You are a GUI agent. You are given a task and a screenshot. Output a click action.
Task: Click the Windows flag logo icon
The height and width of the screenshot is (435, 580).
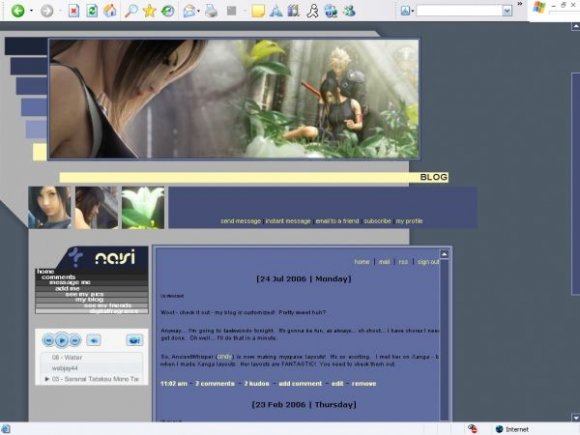(539, 7)
